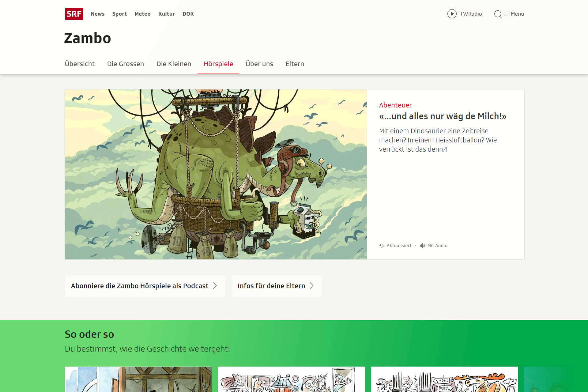Click the Mit Audio label text
588x392 pixels.
437,246
